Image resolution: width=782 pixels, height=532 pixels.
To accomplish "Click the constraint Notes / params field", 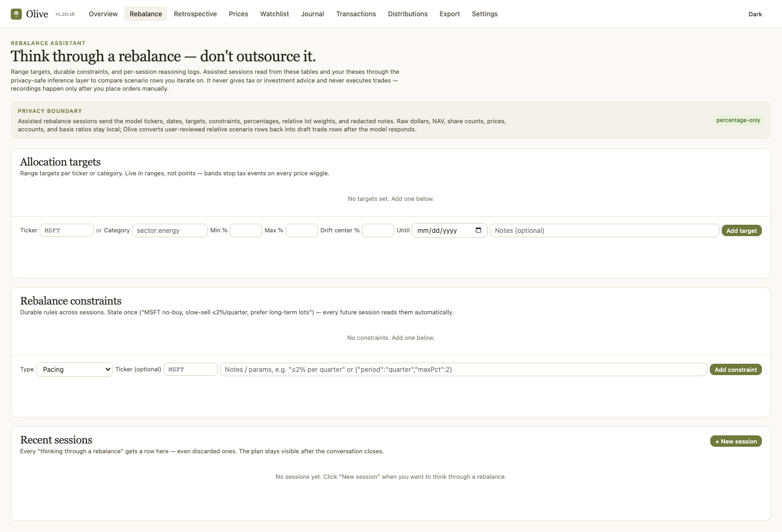I will pos(464,370).
